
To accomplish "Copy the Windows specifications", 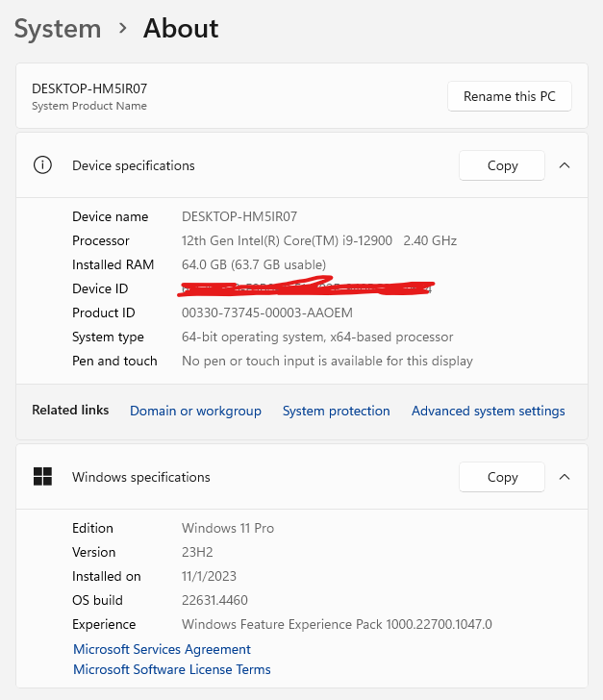I will tap(502, 477).
